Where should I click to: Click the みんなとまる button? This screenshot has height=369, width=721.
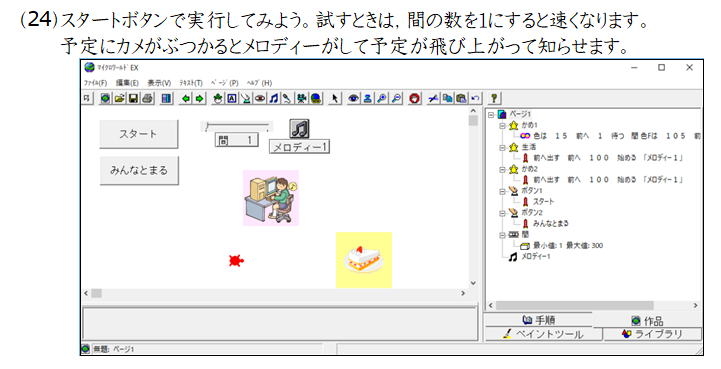(x=139, y=170)
